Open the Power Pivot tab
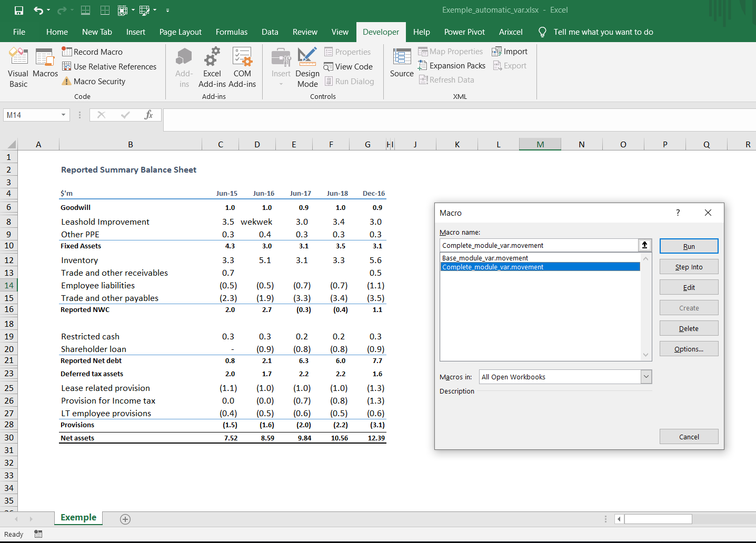 464,32
